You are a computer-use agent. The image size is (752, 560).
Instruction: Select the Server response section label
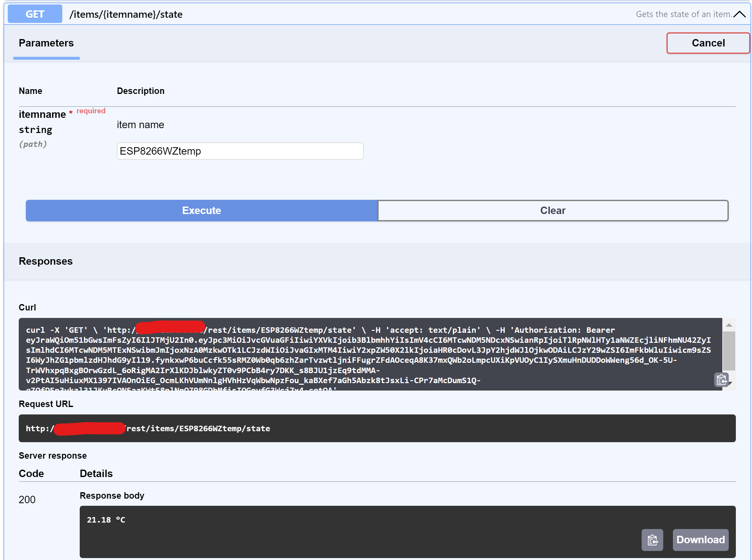click(52, 455)
